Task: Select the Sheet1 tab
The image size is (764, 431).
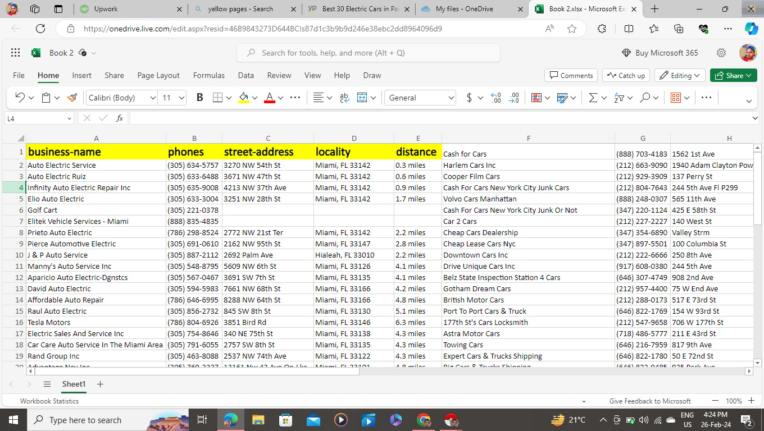Action: pyautogui.click(x=74, y=384)
